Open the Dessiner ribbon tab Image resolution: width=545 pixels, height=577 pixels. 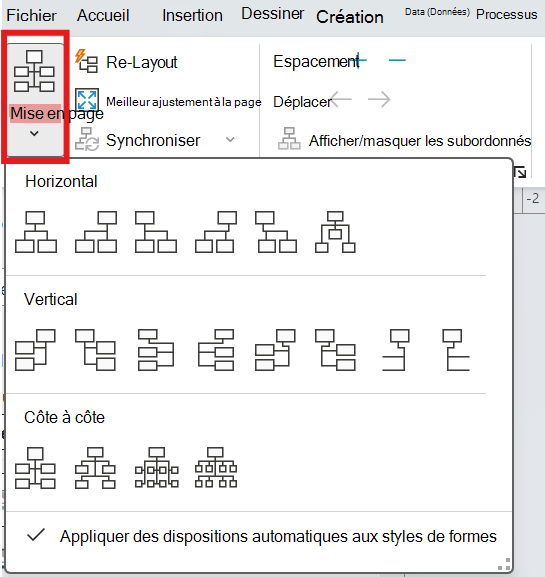click(273, 14)
